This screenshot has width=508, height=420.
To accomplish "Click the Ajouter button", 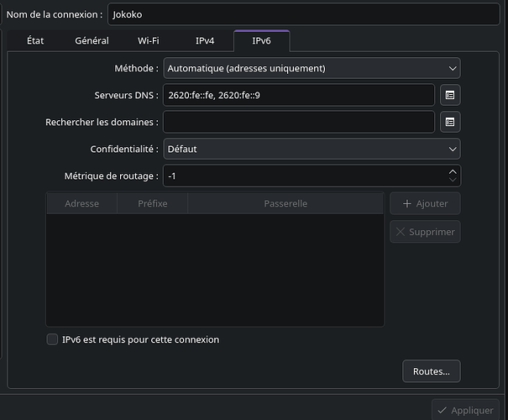I will (425, 203).
